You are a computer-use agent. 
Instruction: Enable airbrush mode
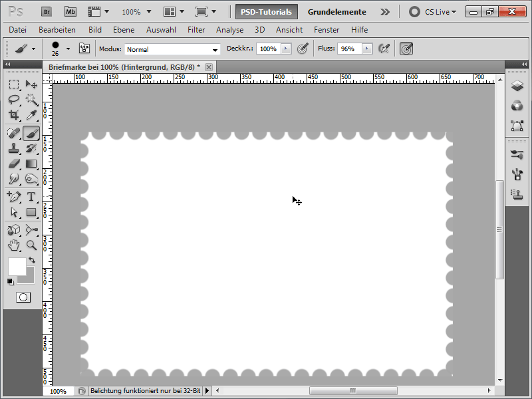(384, 49)
